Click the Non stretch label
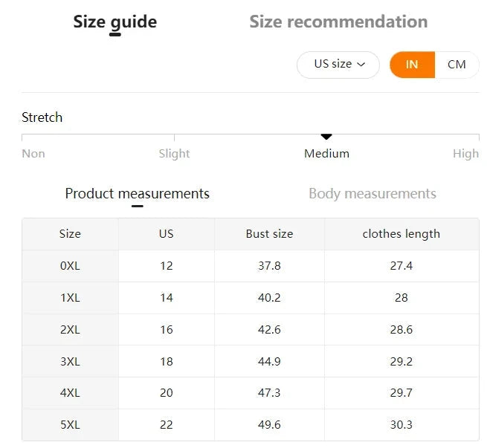The height and width of the screenshot is (448, 487). (x=33, y=154)
